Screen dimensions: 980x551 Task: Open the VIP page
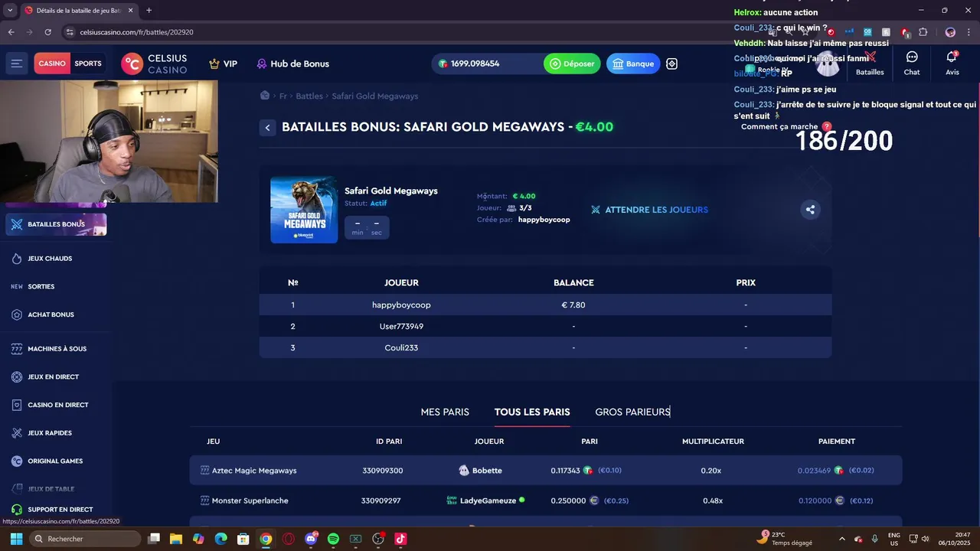(x=223, y=64)
